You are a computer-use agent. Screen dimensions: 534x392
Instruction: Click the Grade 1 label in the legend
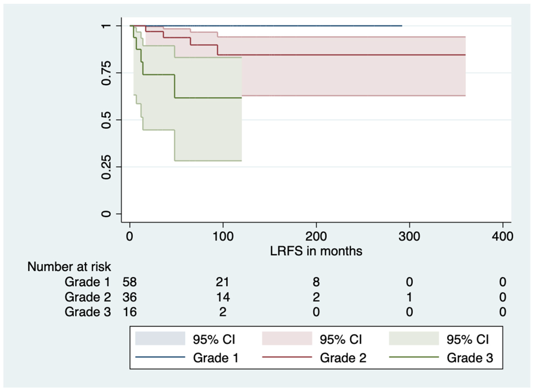click(x=216, y=357)
